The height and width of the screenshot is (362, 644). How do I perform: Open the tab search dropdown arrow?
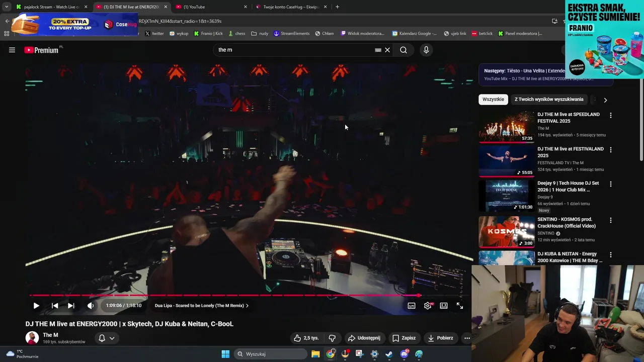[x=7, y=7]
